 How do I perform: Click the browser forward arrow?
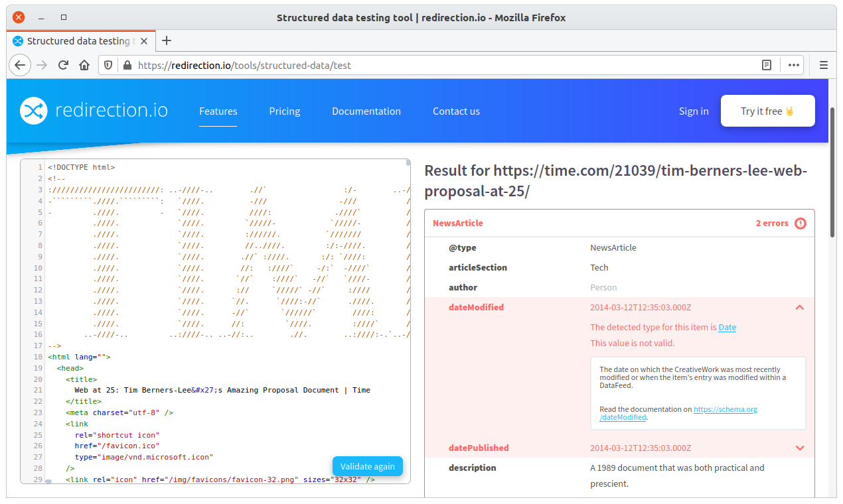42,65
